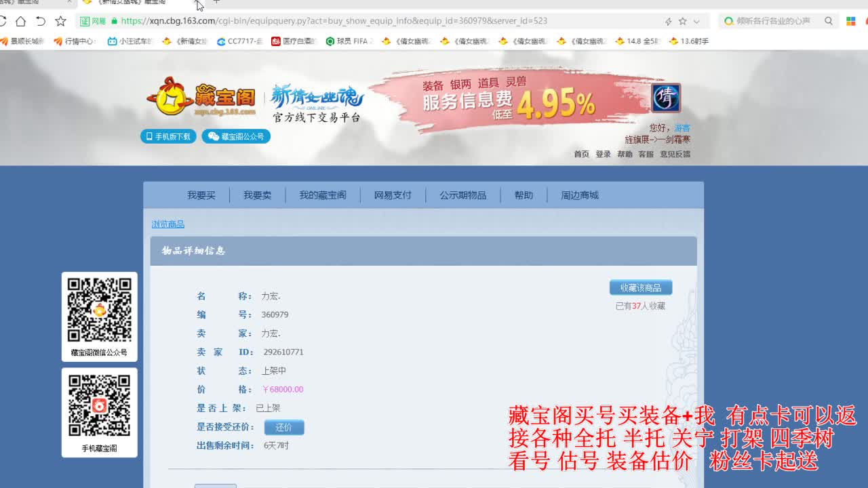Click the Chrome home icon
Image resolution: width=868 pixels, height=488 pixels.
(20, 21)
